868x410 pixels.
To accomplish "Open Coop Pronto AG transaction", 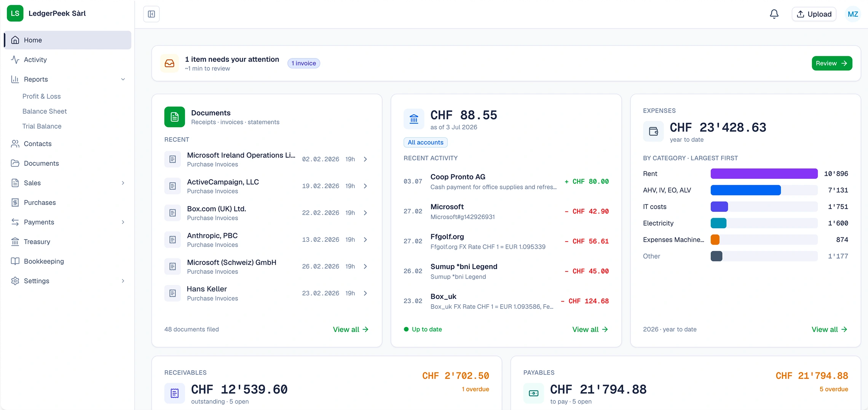I will (506, 181).
